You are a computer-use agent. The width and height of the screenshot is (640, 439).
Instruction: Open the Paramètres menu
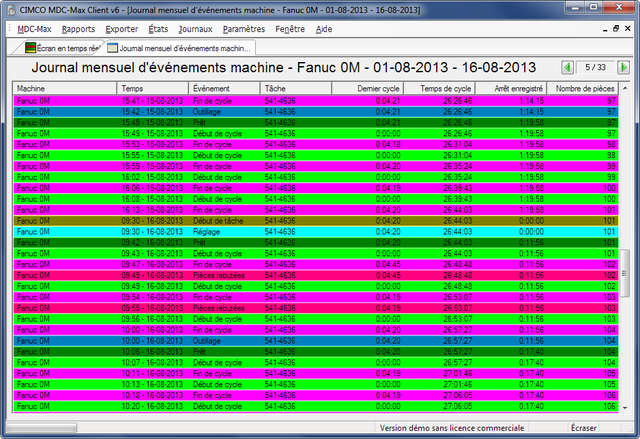coord(244,29)
